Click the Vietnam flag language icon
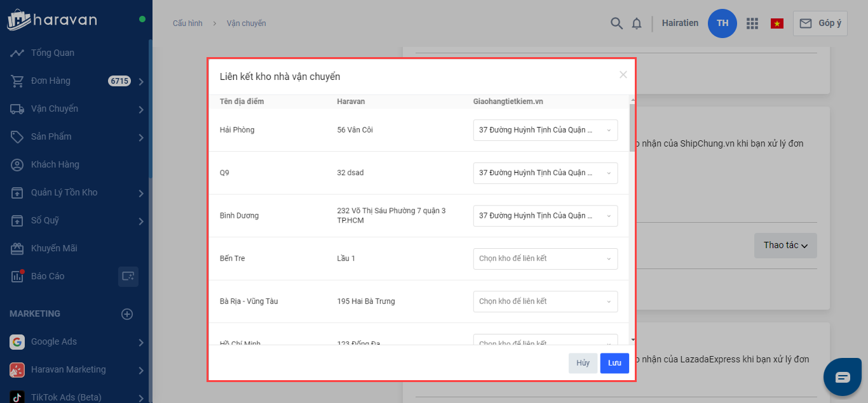868x403 pixels. click(x=776, y=23)
